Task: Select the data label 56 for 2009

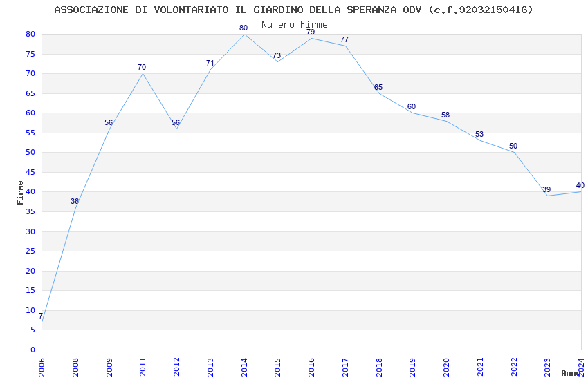Action: (x=109, y=122)
